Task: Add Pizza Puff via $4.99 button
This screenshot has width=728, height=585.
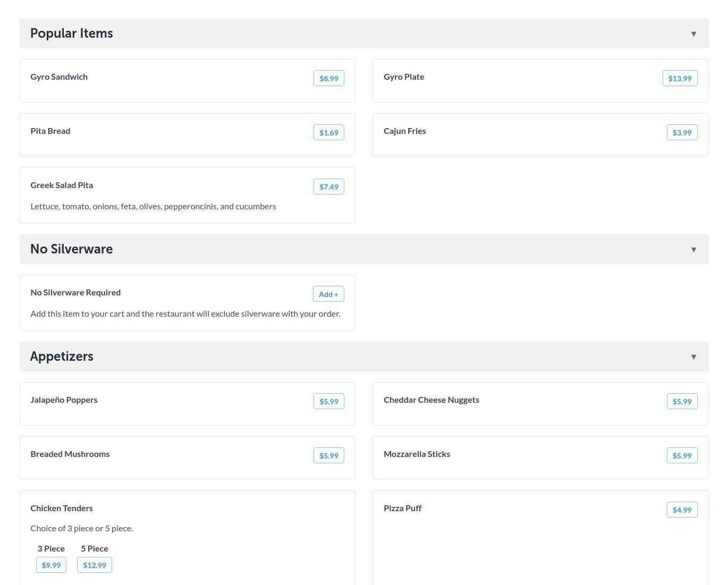Action: pyautogui.click(x=682, y=510)
